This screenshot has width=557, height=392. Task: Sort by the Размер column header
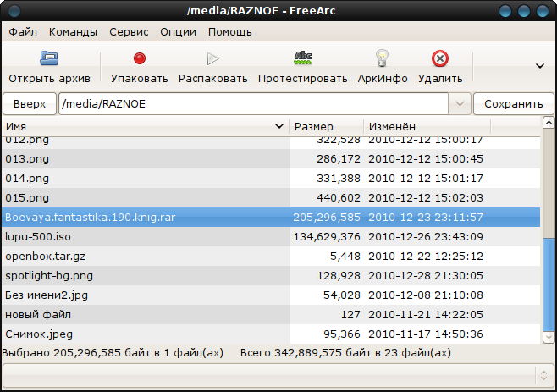click(327, 126)
